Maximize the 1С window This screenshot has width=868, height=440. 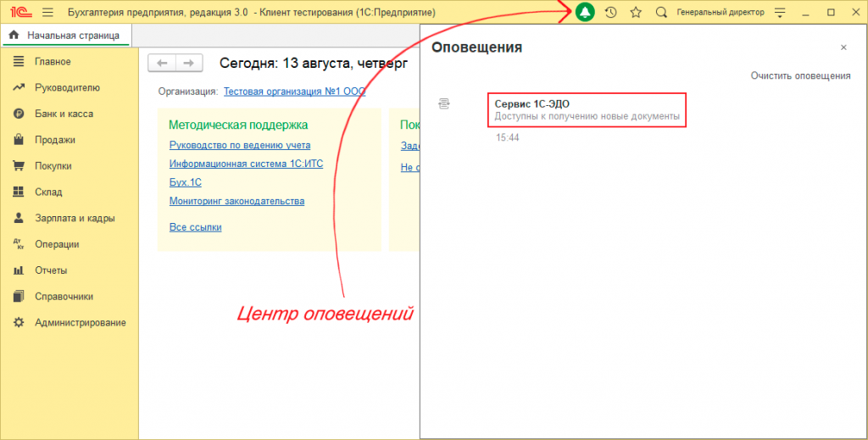pyautogui.click(x=831, y=12)
